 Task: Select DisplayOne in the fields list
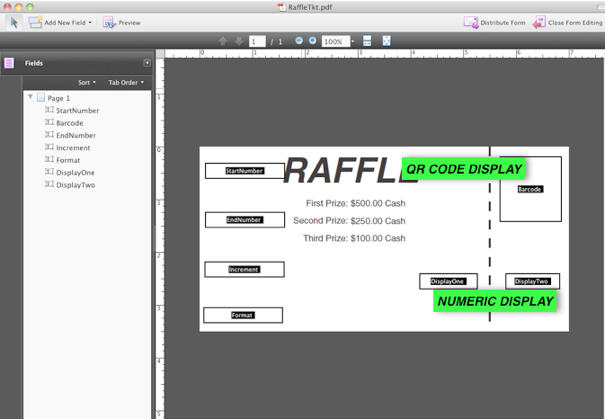pyautogui.click(x=70, y=172)
